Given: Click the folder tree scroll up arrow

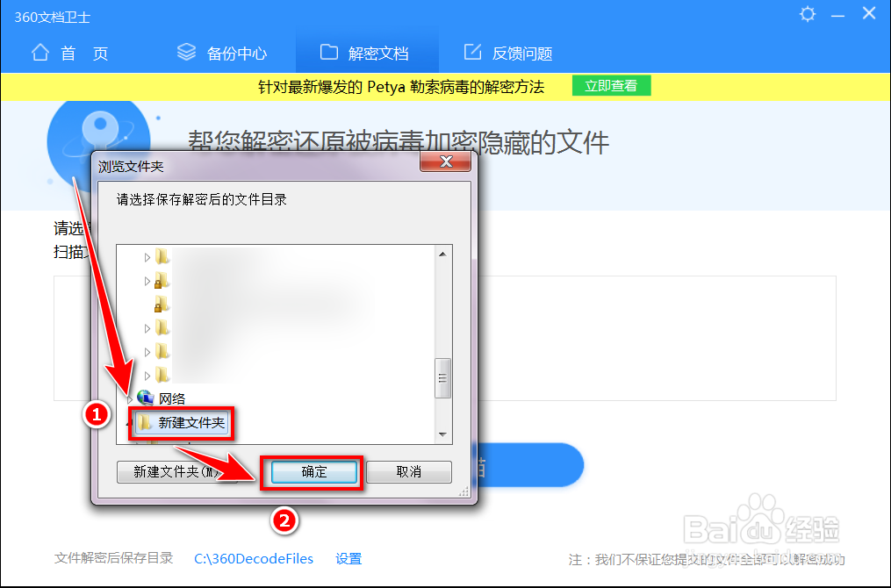Looking at the screenshot, I should click(442, 254).
